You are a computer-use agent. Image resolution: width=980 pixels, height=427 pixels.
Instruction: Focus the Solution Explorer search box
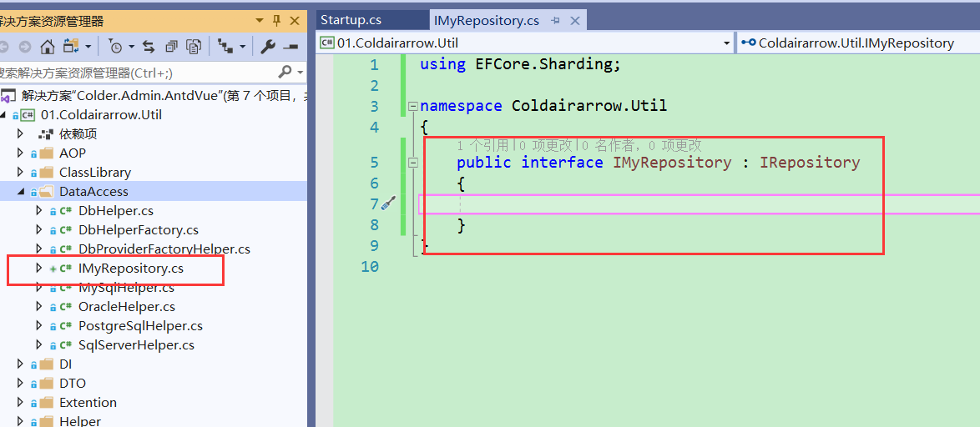coord(138,73)
